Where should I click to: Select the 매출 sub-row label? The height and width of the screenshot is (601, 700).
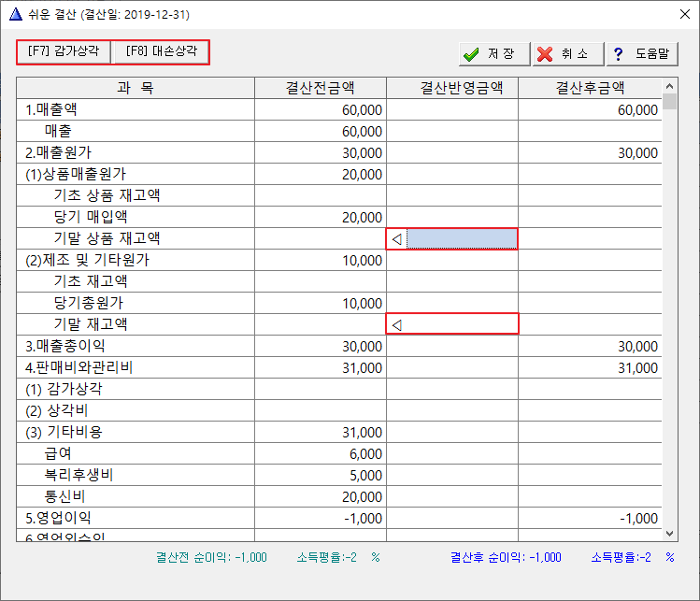pyautogui.click(x=58, y=131)
